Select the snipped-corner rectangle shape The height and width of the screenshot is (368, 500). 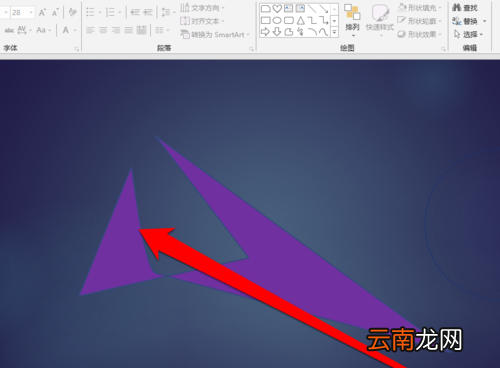pyautogui.click(x=265, y=8)
